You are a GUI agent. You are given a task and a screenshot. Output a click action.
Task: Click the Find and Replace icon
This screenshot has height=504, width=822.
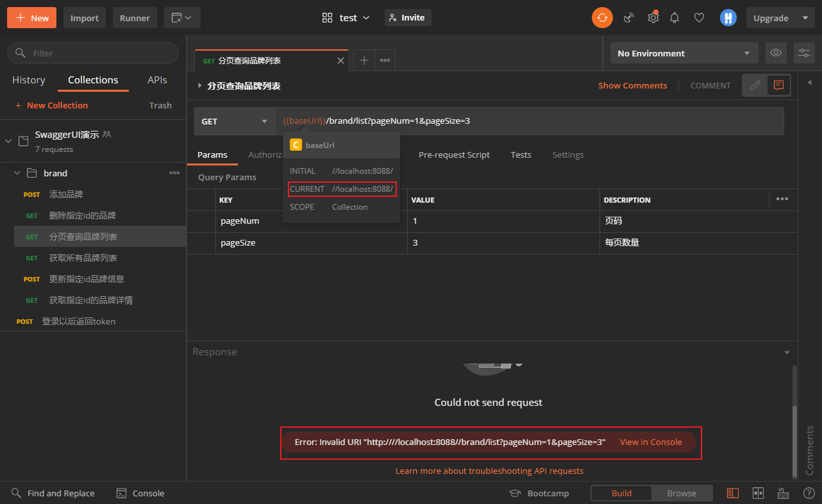click(17, 493)
